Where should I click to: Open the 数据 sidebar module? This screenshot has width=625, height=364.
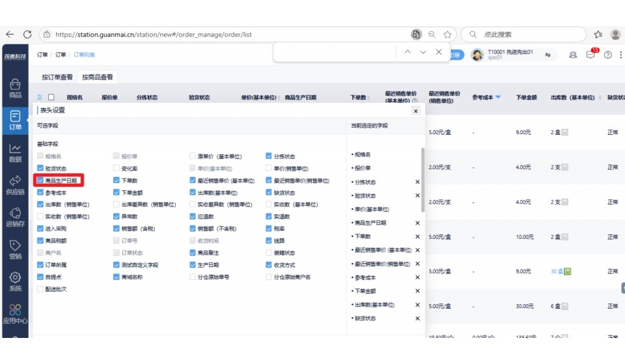(x=15, y=153)
